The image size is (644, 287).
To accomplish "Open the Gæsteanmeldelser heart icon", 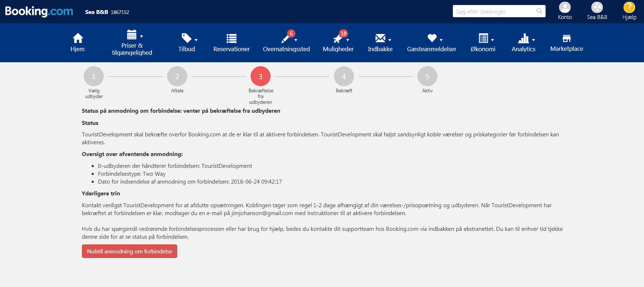I will (x=432, y=38).
